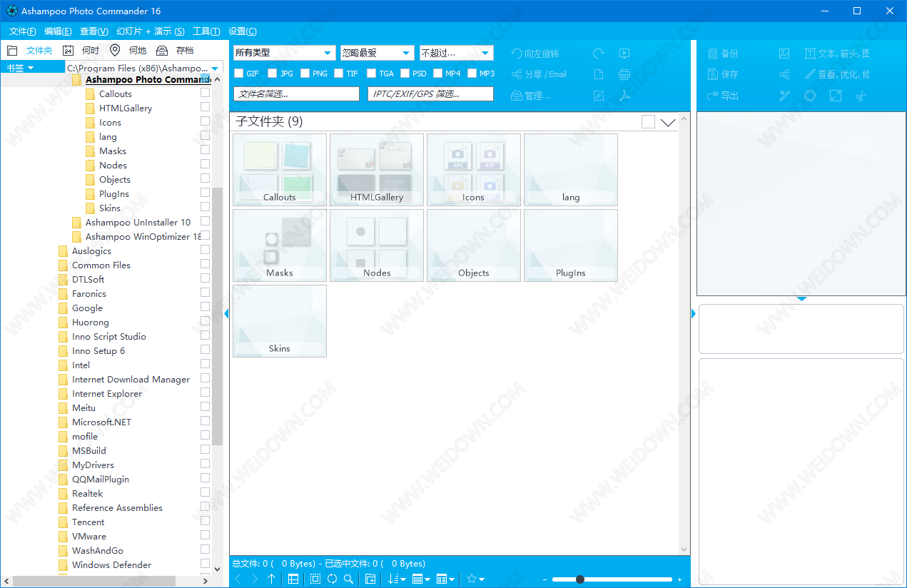Click the IPTC/EXIF/GPS filter field
Viewport: 907px width, 588px height.
[430, 94]
